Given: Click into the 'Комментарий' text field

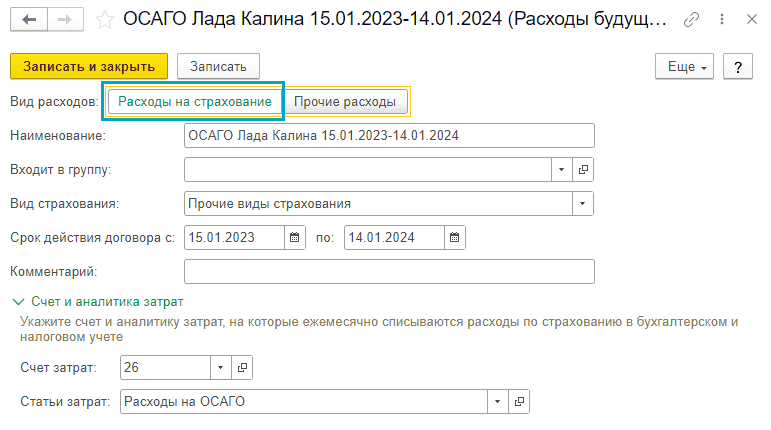Looking at the screenshot, I should tap(390, 272).
